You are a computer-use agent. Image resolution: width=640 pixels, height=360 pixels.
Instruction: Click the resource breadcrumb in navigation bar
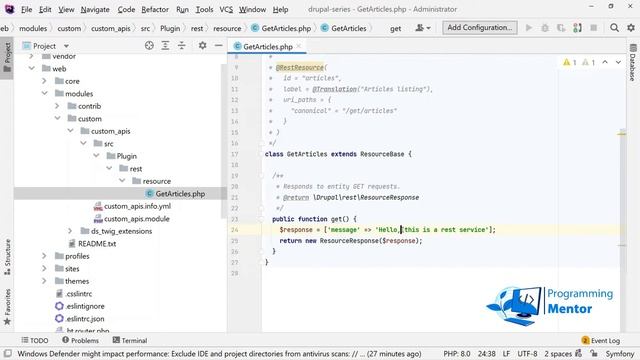227,28
